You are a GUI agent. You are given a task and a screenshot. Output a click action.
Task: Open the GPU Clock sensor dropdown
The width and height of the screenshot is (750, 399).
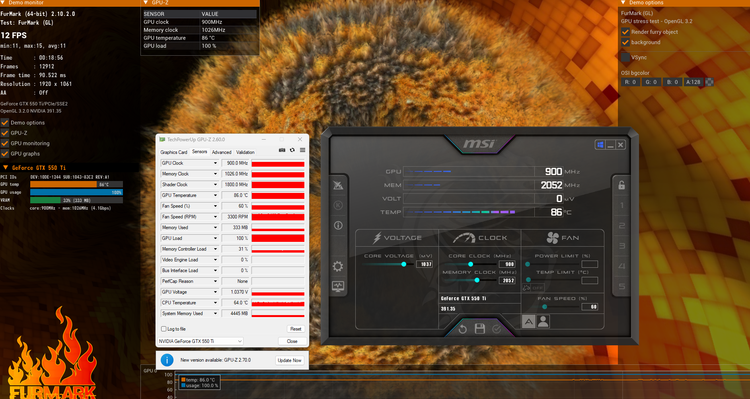215,163
